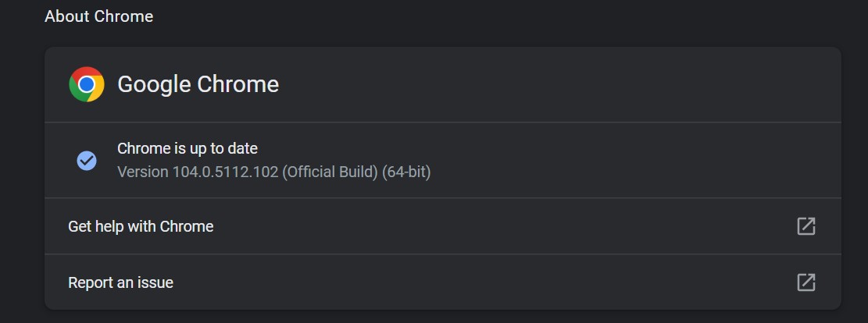The height and width of the screenshot is (323, 868).
Task: Select the Report an issue text
Action: [x=120, y=282]
